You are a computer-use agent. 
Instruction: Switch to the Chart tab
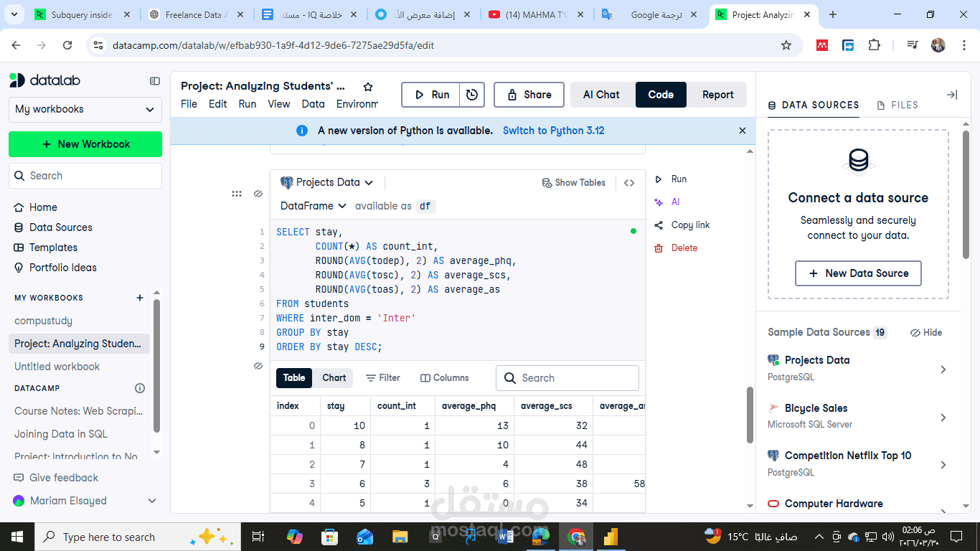click(334, 377)
